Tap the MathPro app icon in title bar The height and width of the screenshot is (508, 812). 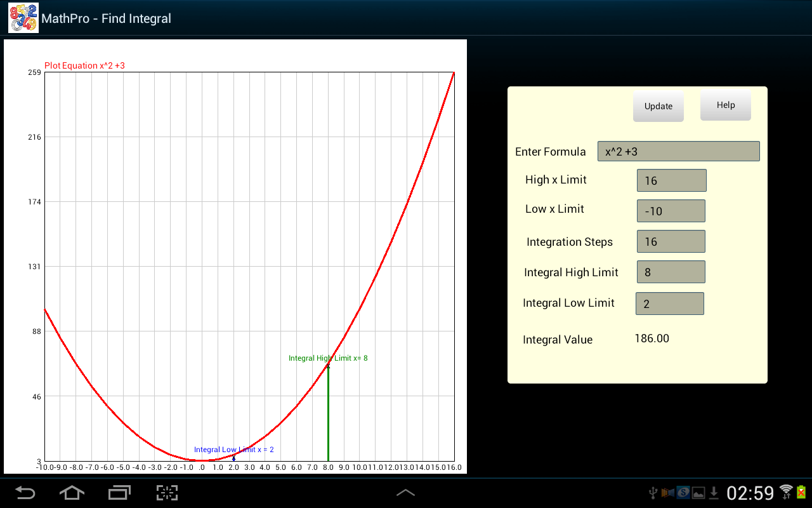point(23,17)
